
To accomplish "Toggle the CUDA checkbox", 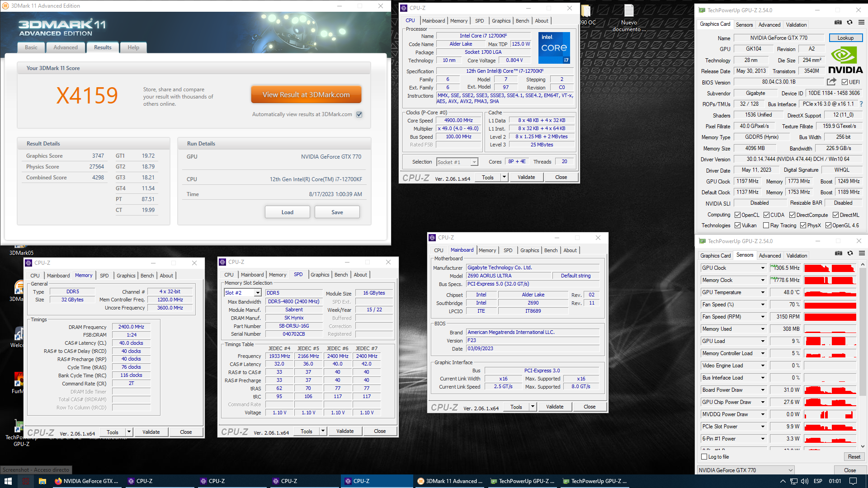I will click(767, 215).
